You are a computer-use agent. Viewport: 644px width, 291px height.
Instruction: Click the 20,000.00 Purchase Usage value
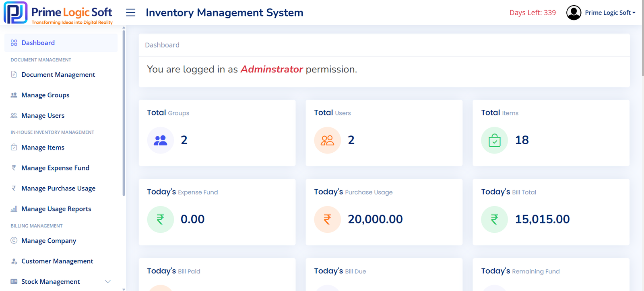point(375,219)
